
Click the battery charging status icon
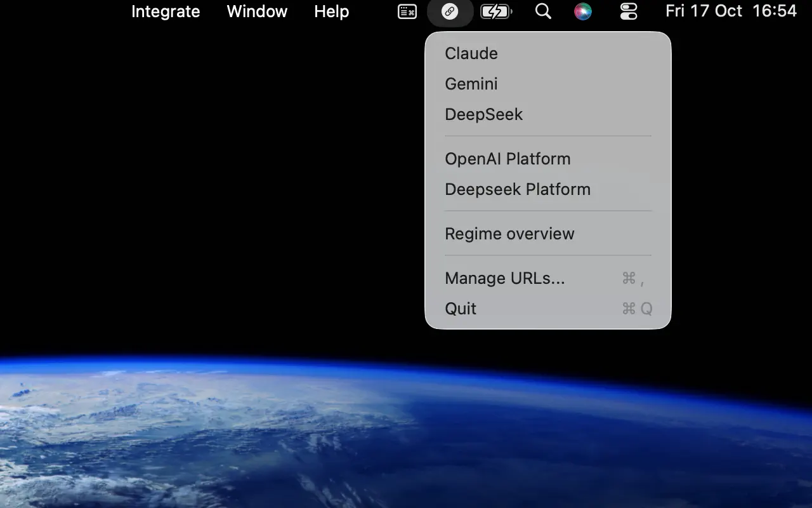[x=497, y=11]
